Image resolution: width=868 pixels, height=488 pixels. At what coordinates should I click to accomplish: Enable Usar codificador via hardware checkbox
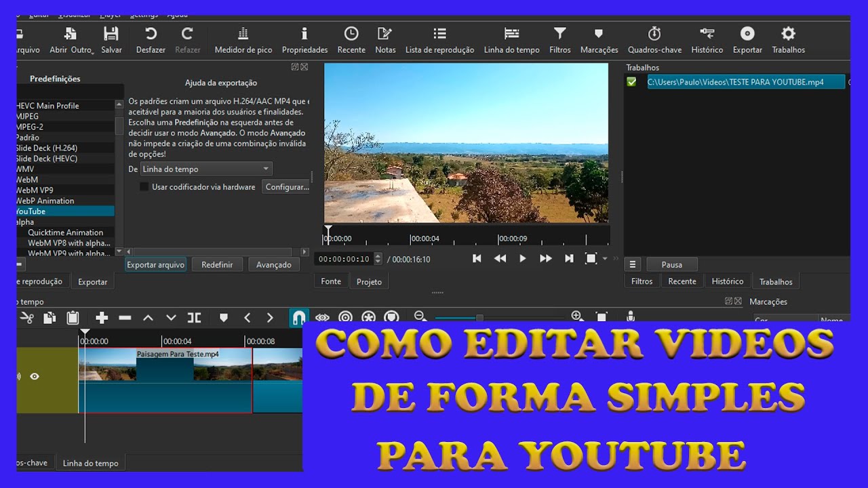144,186
